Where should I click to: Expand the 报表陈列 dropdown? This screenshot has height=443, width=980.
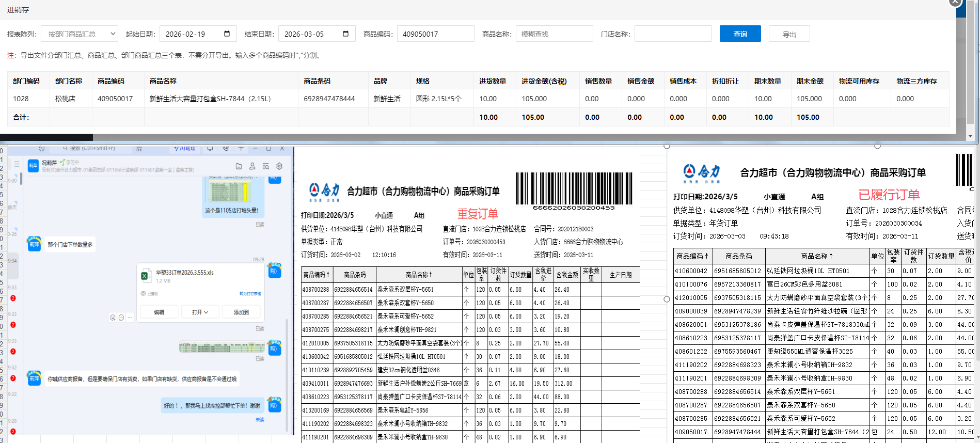click(80, 34)
